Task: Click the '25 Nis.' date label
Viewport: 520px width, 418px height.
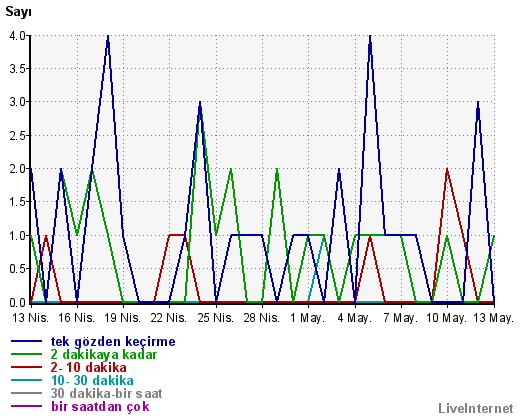Action: [216, 318]
